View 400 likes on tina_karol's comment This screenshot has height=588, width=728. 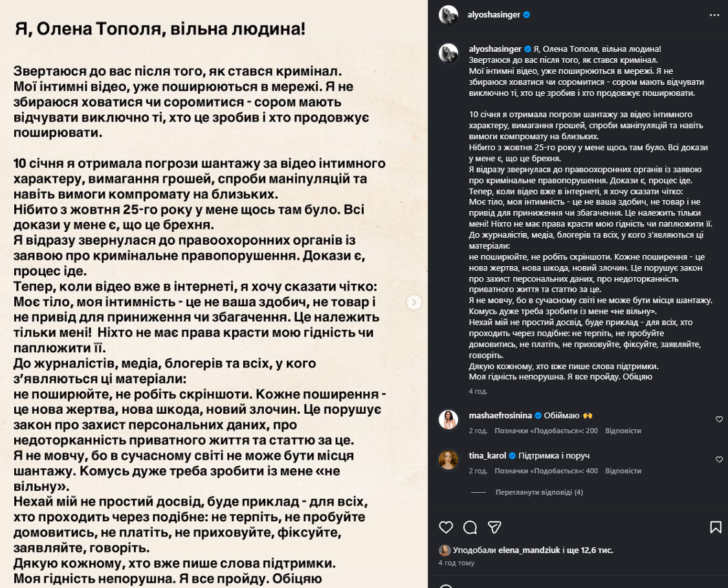[546, 471]
